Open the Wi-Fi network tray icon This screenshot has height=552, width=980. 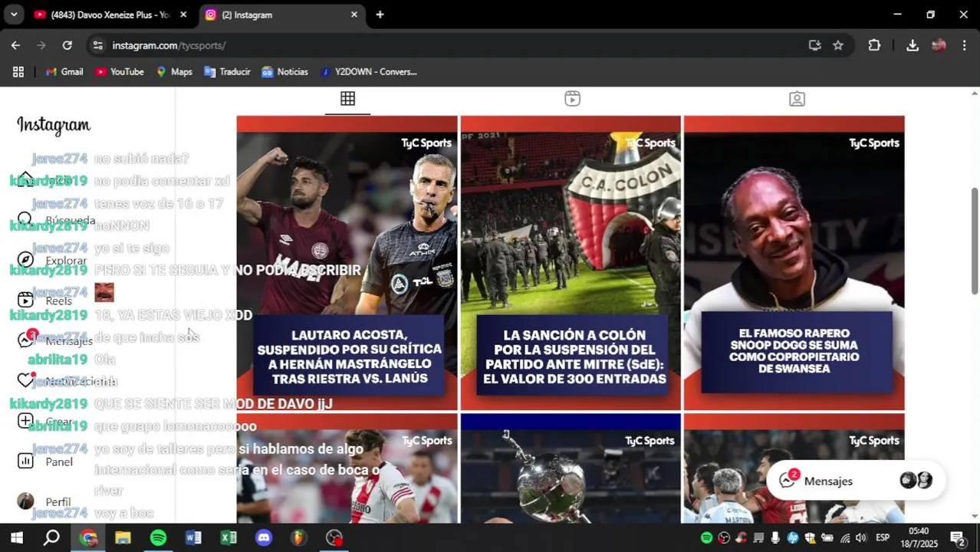coord(845,537)
